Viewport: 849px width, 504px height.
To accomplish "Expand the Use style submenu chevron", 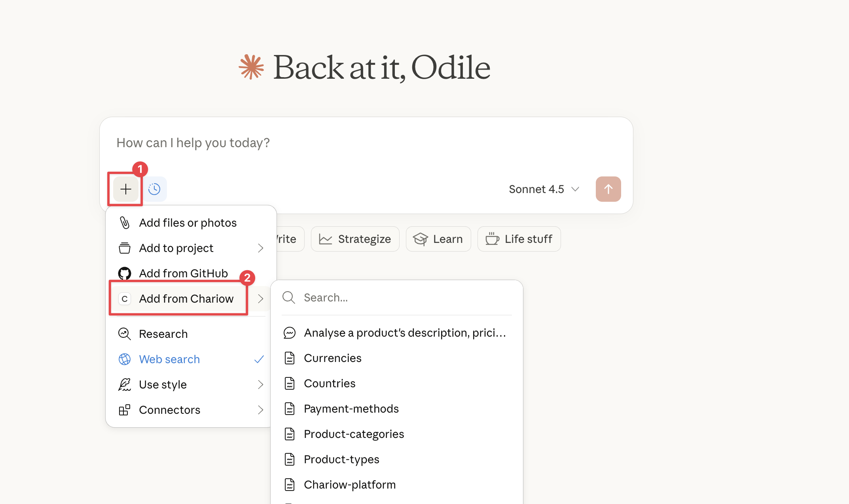I will [x=260, y=385].
